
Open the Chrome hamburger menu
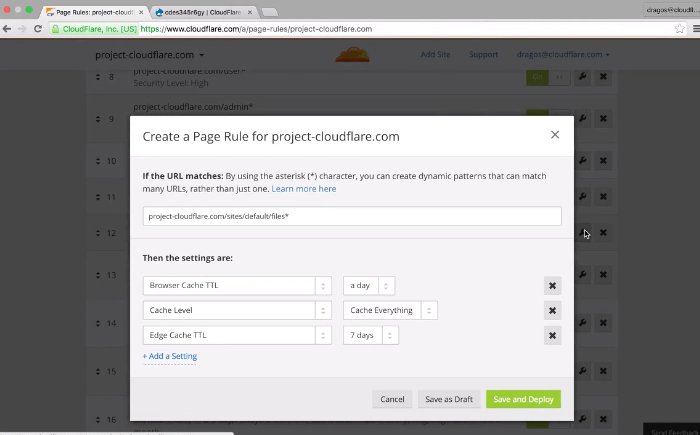[696, 29]
